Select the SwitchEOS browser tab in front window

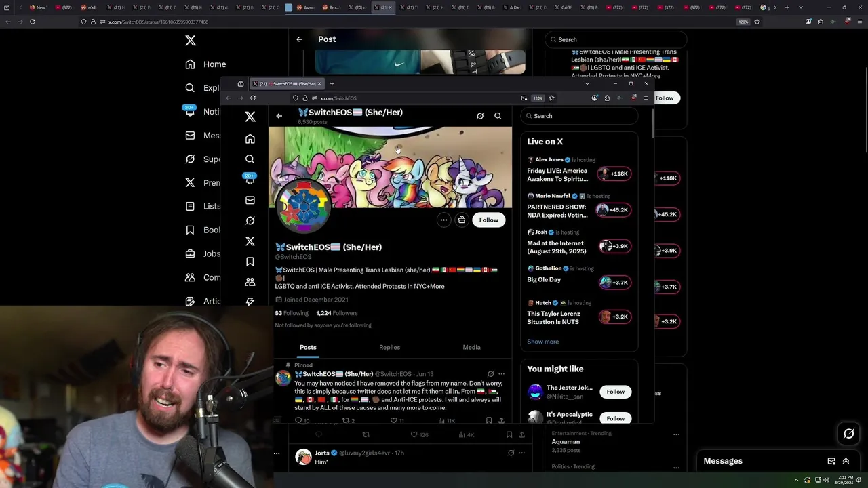287,84
